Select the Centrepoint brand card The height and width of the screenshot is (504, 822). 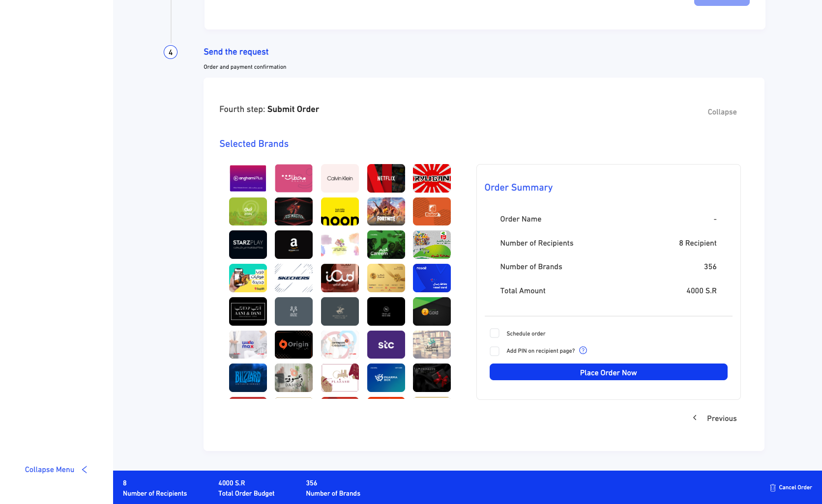point(340,345)
